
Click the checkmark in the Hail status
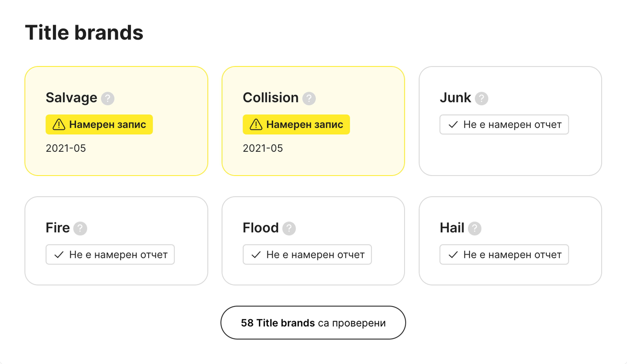(x=453, y=255)
